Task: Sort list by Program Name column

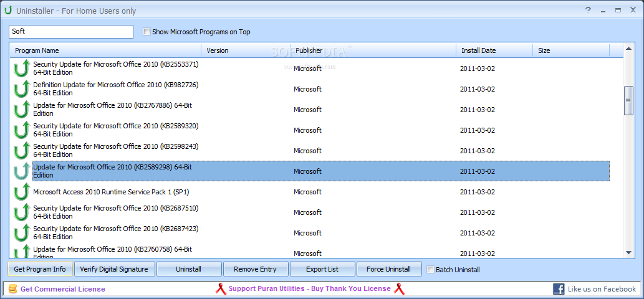Action: (x=105, y=50)
